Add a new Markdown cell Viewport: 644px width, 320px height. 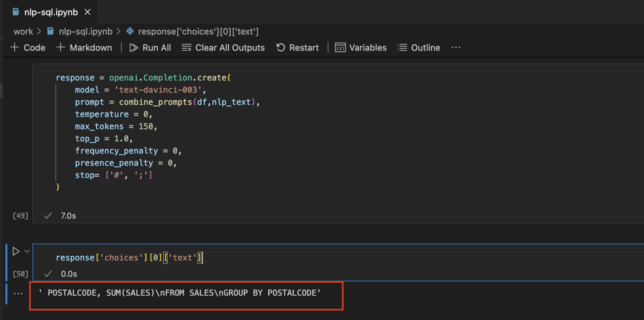(84, 47)
